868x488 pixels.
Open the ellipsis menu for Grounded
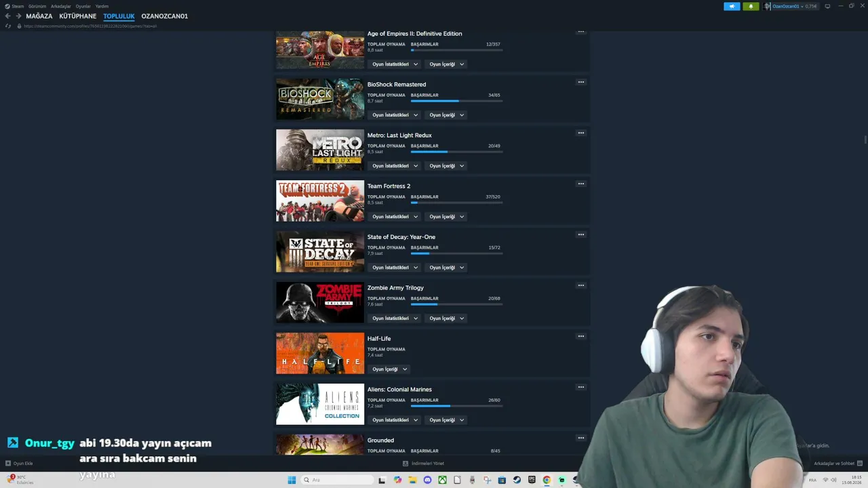pyautogui.click(x=580, y=438)
